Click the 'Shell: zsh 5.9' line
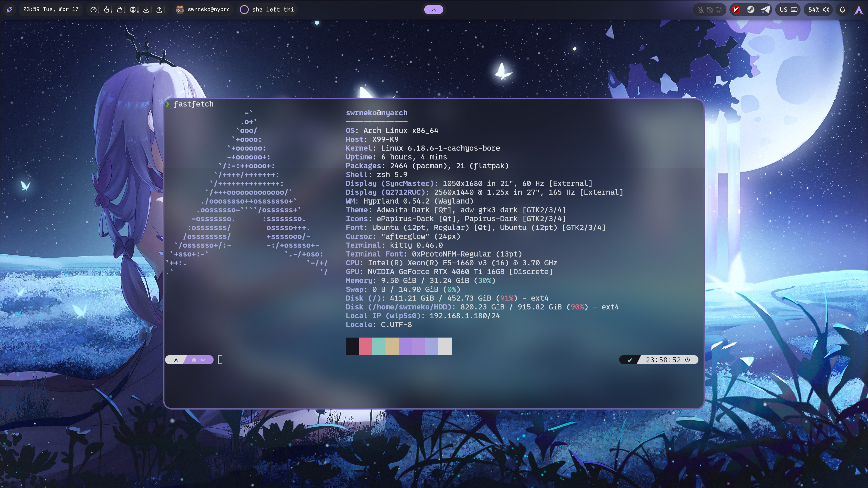868x488 pixels. point(376,175)
